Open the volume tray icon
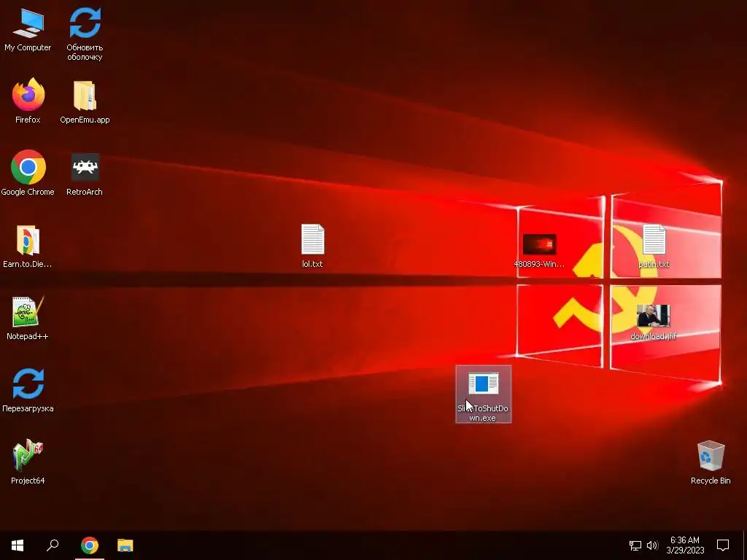This screenshot has height=560, width=747. coord(652,545)
